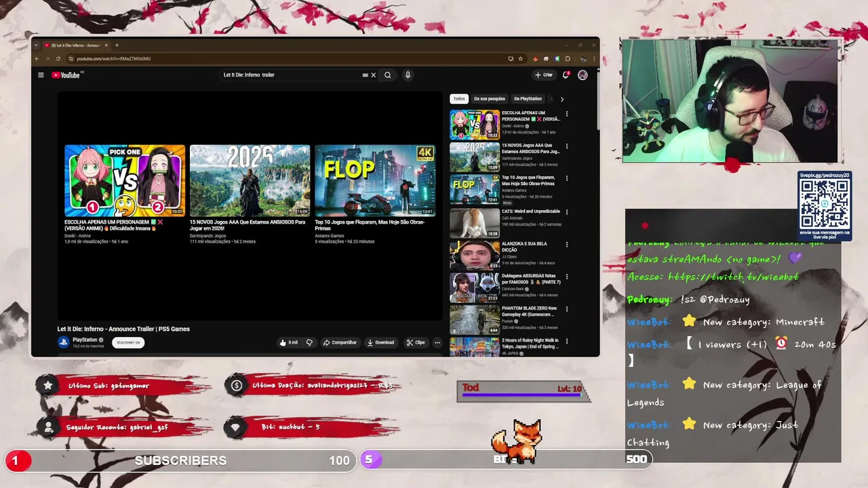Bookmark this page with the star icon
Viewport: 868px width, 488px height.
pos(520,59)
